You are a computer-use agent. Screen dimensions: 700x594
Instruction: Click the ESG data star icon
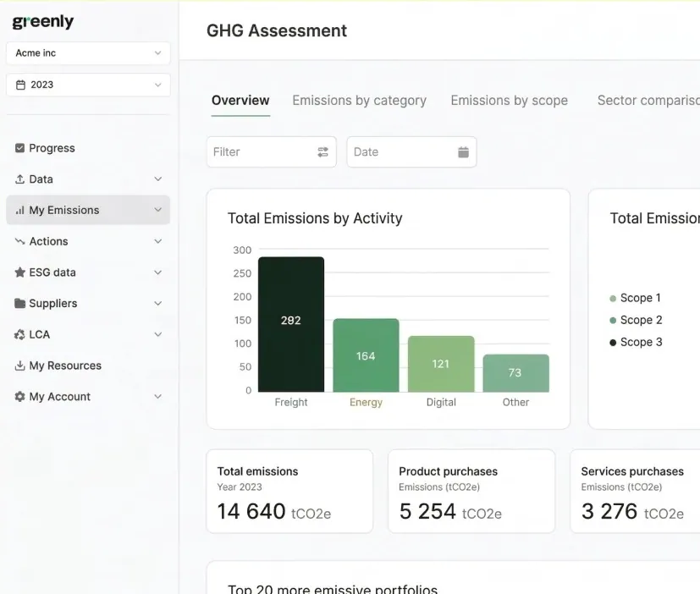pyautogui.click(x=19, y=272)
